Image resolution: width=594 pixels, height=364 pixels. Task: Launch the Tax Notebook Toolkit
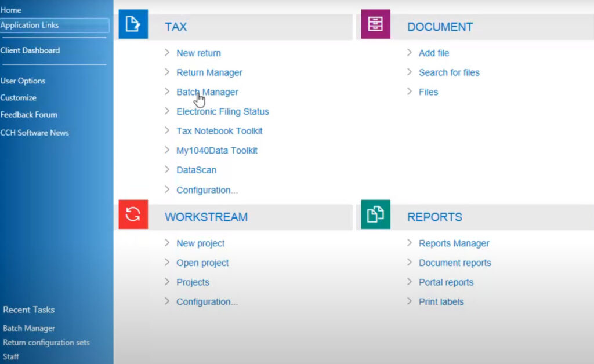pyautogui.click(x=219, y=131)
